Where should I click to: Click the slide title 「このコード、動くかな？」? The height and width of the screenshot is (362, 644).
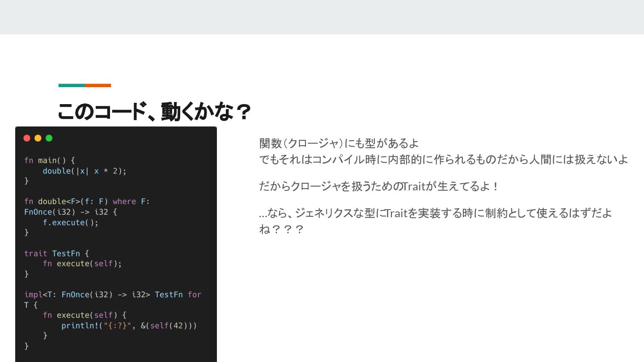click(x=154, y=111)
